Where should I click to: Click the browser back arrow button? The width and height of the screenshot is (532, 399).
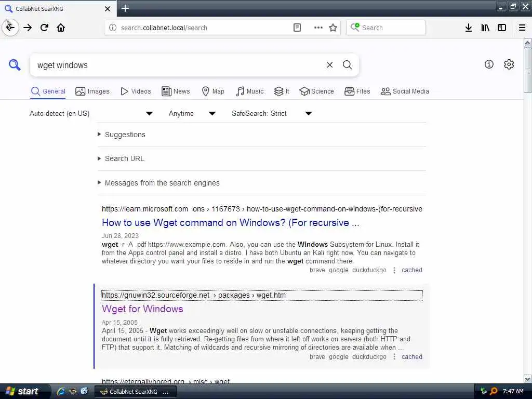(10, 28)
